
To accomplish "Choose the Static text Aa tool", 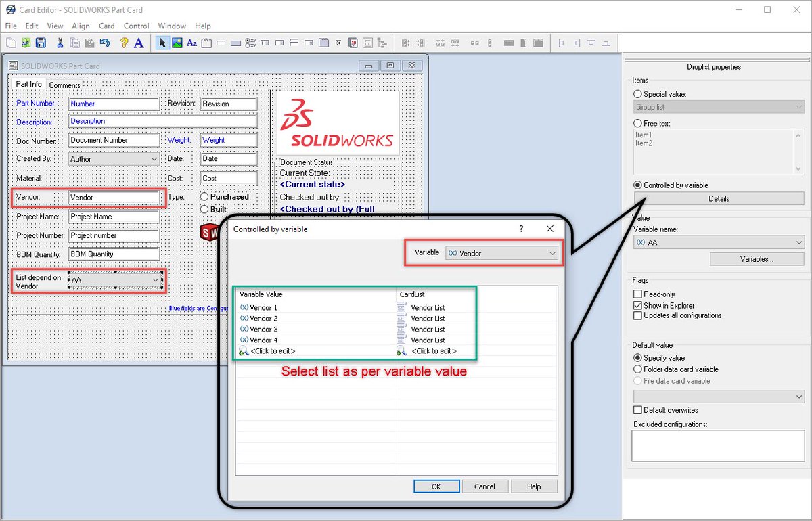I will point(191,43).
